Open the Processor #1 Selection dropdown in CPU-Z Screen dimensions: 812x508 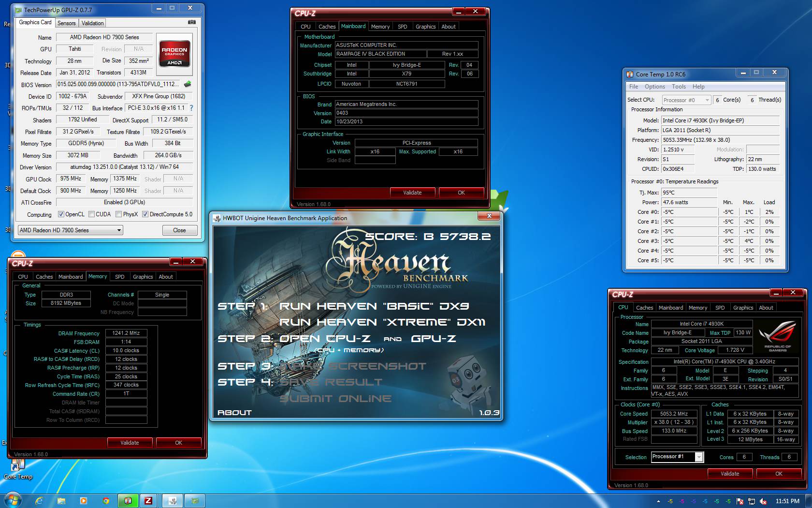[x=677, y=457]
